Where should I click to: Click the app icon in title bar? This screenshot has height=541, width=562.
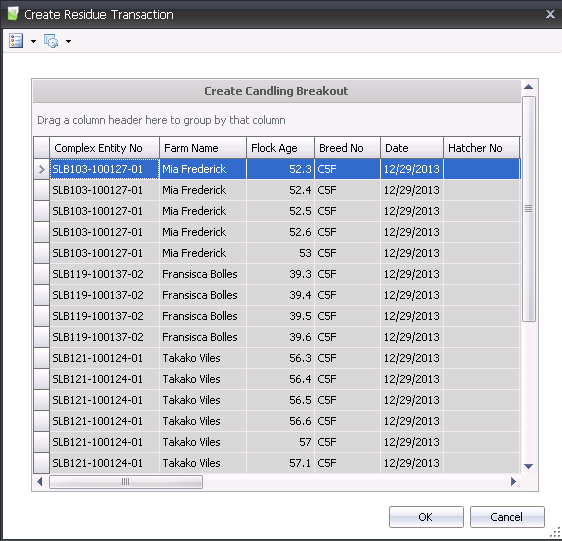13,14
